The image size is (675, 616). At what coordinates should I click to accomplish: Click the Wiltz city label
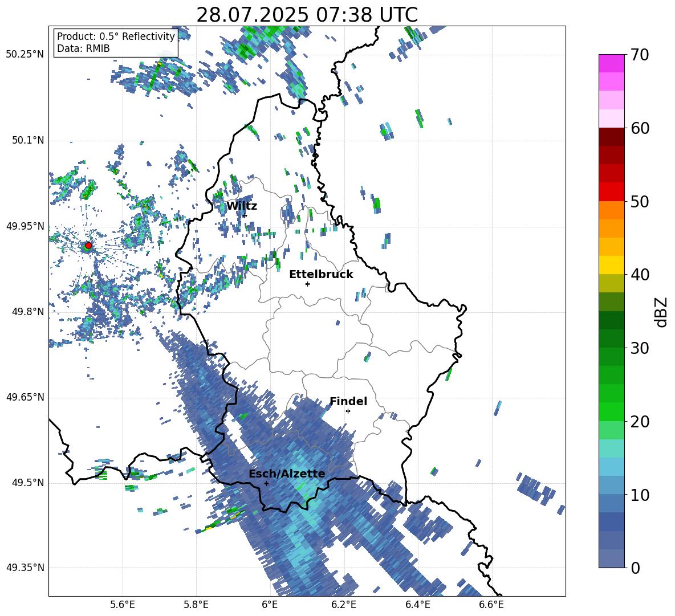point(242,206)
